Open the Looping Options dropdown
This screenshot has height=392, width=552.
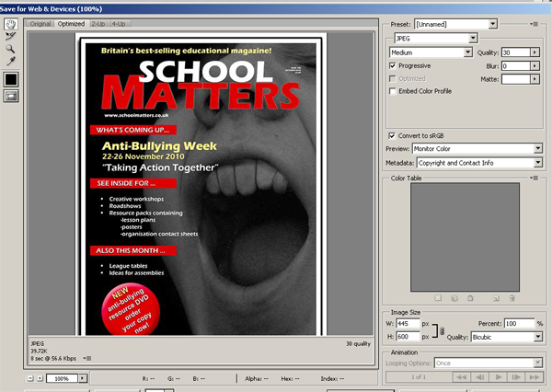(x=538, y=363)
